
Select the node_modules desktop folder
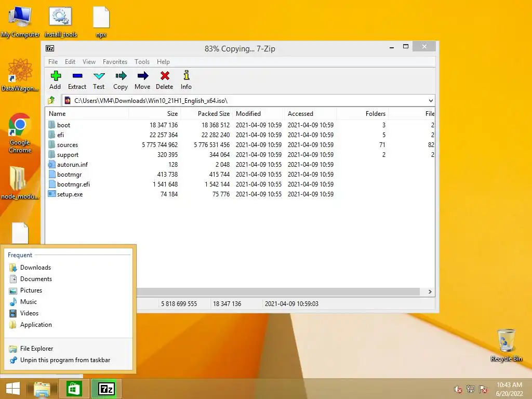coord(20,182)
